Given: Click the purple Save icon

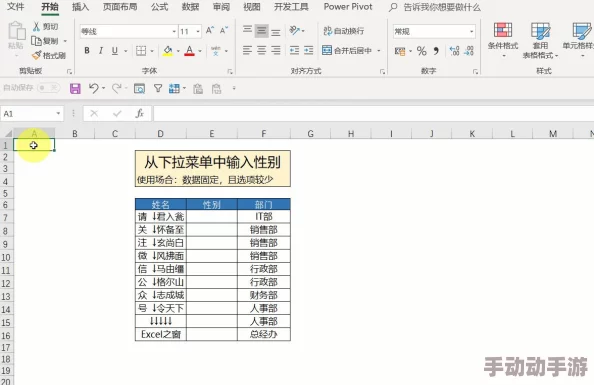Looking at the screenshot, I should [x=75, y=89].
